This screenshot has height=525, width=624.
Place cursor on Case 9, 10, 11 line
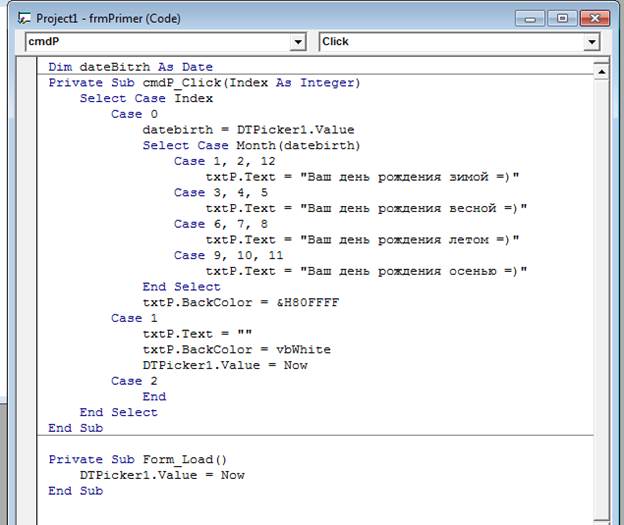(228, 255)
